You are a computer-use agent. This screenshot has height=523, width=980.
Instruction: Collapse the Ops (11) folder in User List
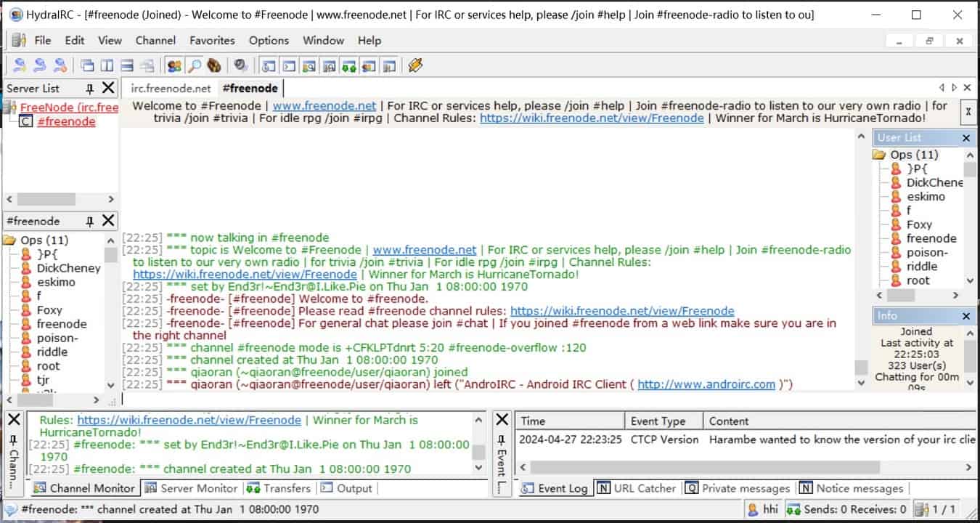(x=879, y=155)
